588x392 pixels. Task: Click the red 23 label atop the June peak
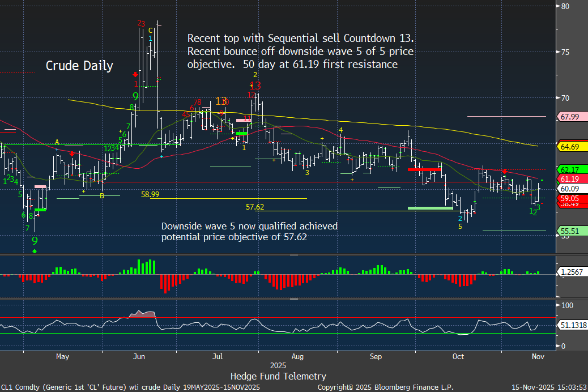coord(141,24)
